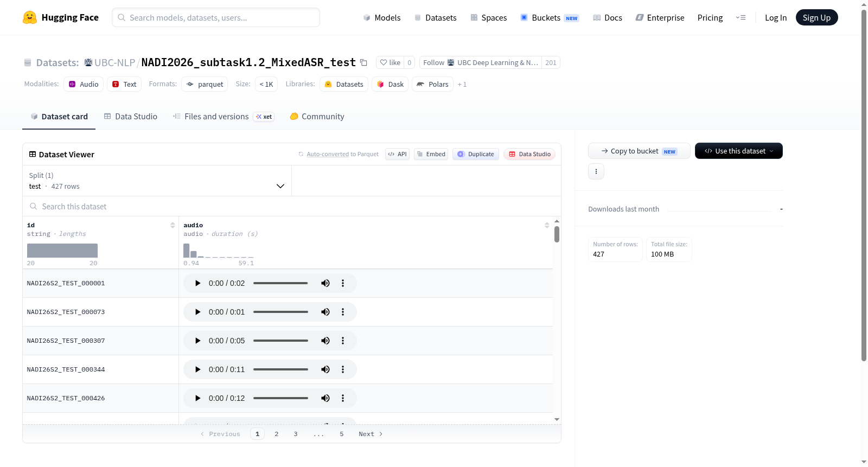The height and width of the screenshot is (467, 868).
Task: Seek audio progress bar for NADI26S2_TEST_000307
Action: (280, 341)
